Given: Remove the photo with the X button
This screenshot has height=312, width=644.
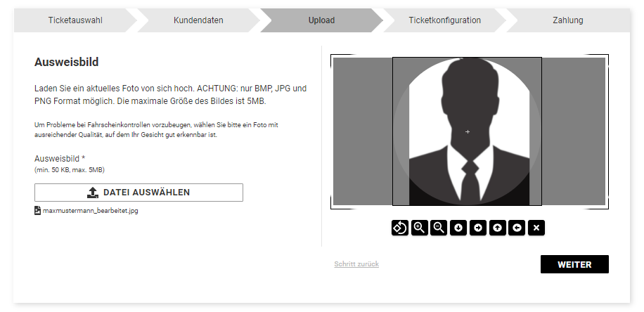Looking at the screenshot, I should [536, 228].
